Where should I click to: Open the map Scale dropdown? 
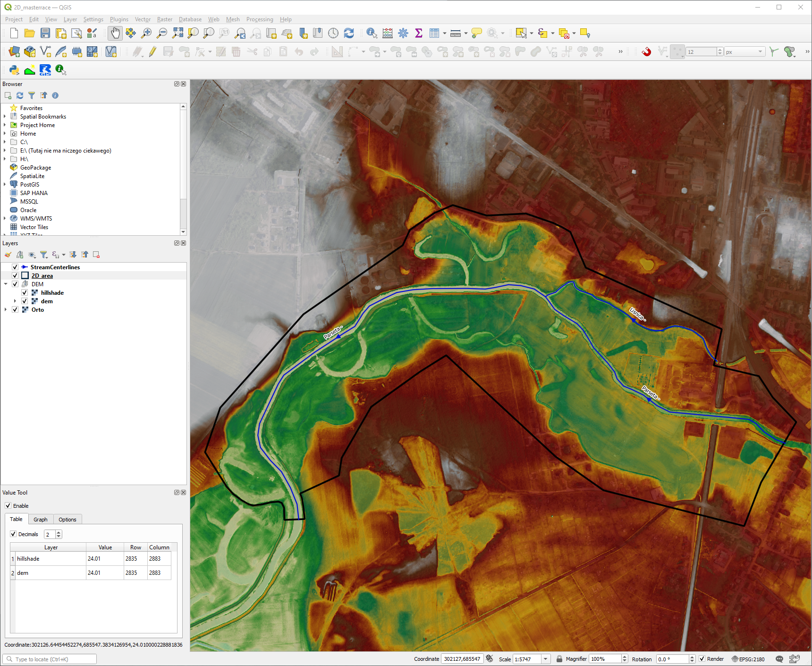[546, 659]
